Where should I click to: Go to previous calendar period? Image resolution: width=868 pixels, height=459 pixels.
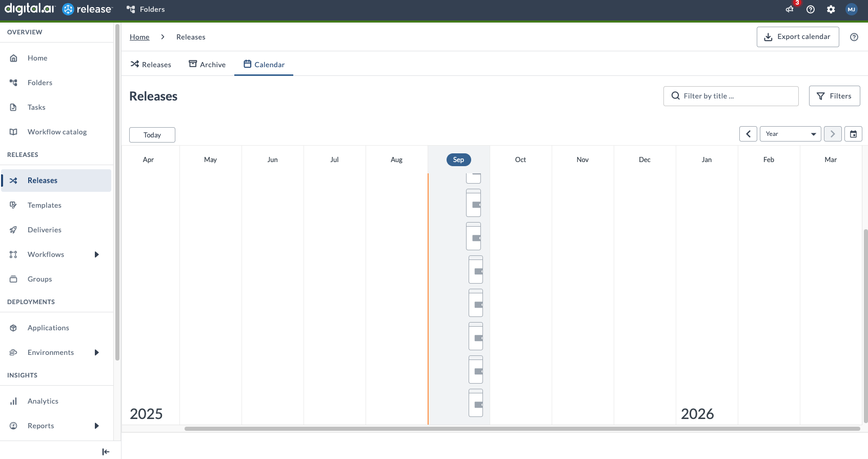click(x=748, y=134)
